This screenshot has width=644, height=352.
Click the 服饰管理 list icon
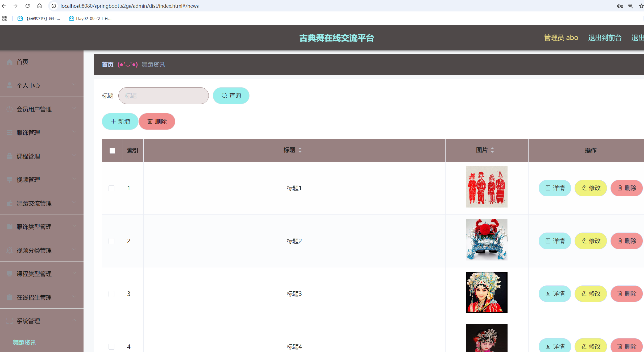click(x=10, y=132)
